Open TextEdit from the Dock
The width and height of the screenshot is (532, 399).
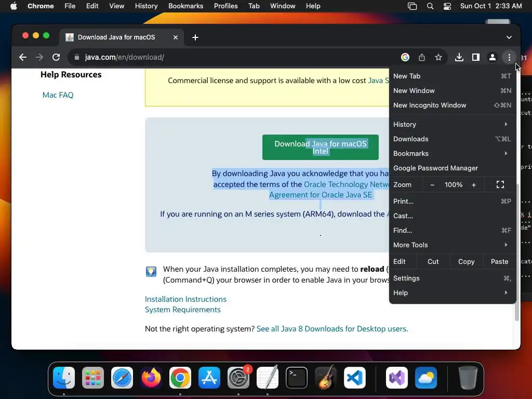point(268,378)
